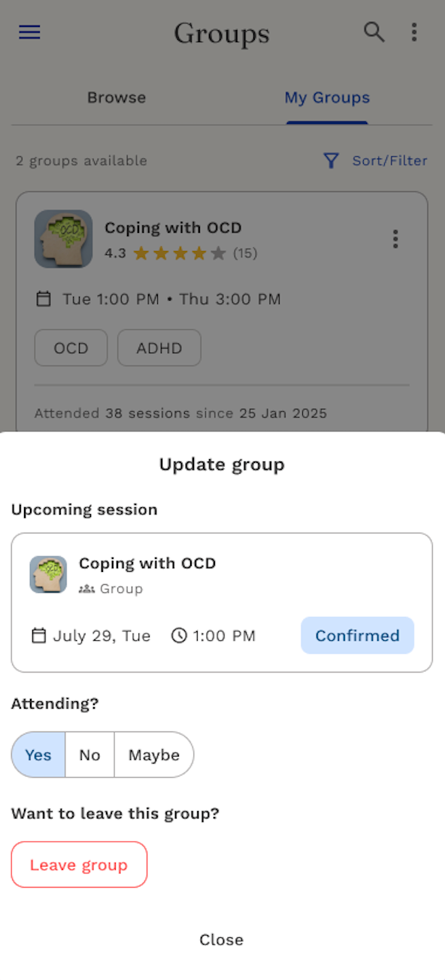This screenshot has width=445, height=980.
Task: Tap the Confirmed status chip
Action: pos(357,636)
